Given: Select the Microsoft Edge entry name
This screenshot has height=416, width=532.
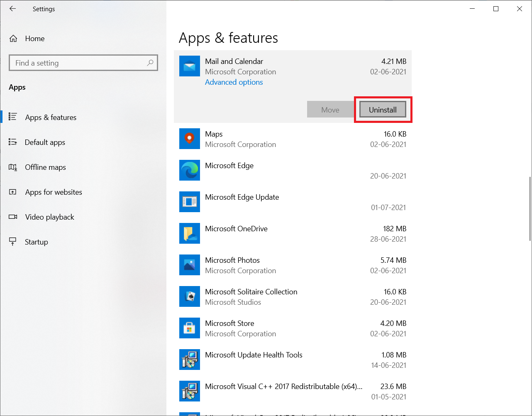Looking at the screenshot, I should [229, 166].
